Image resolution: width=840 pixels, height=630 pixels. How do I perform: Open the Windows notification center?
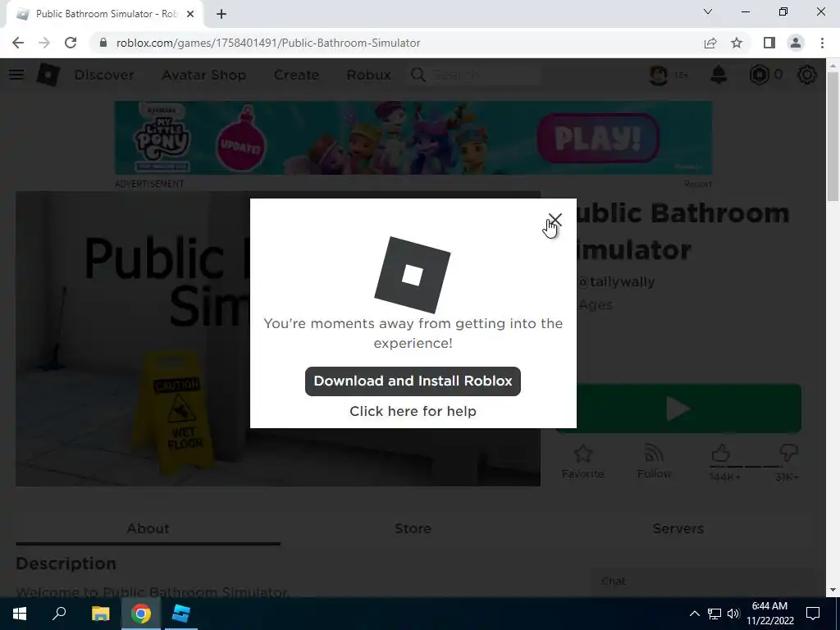[813, 614]
